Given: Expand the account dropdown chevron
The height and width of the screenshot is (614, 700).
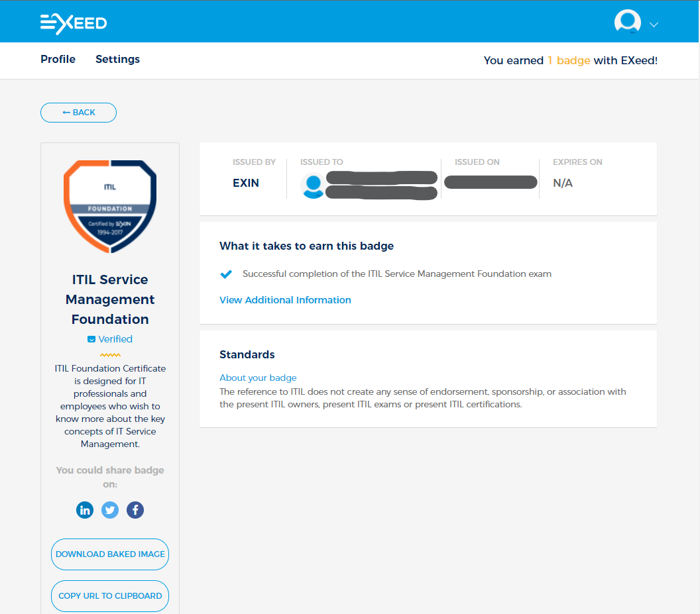Looking at the screenshot, I should pos(654,25).
